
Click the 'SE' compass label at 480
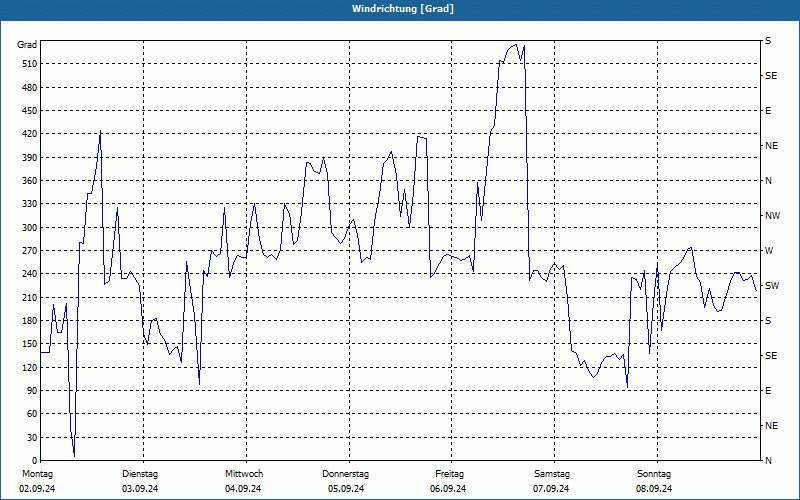click(x=771, y=76)
